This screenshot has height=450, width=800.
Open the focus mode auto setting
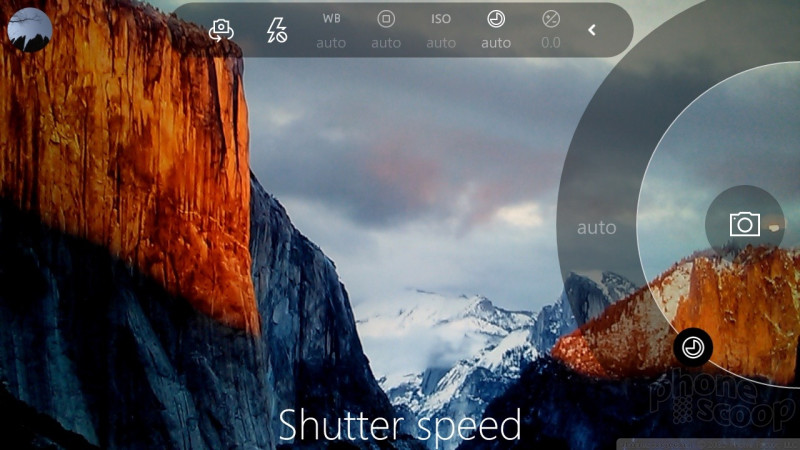(x=386, y=30)
